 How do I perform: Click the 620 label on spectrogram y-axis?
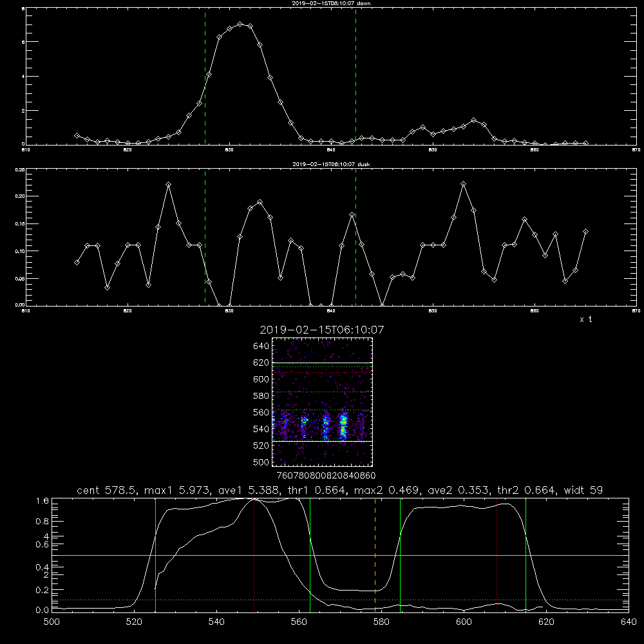coord(261,363)
